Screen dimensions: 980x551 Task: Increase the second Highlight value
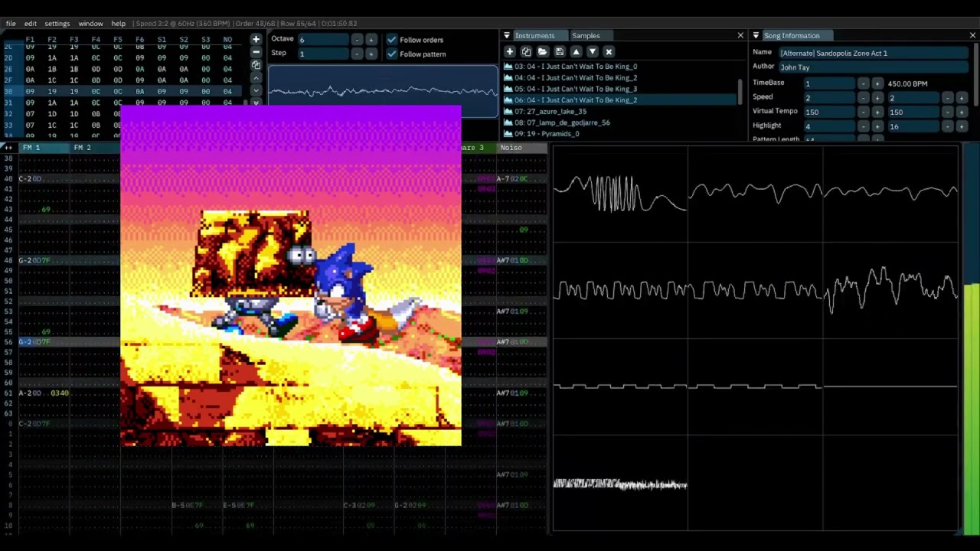[962, 126]
